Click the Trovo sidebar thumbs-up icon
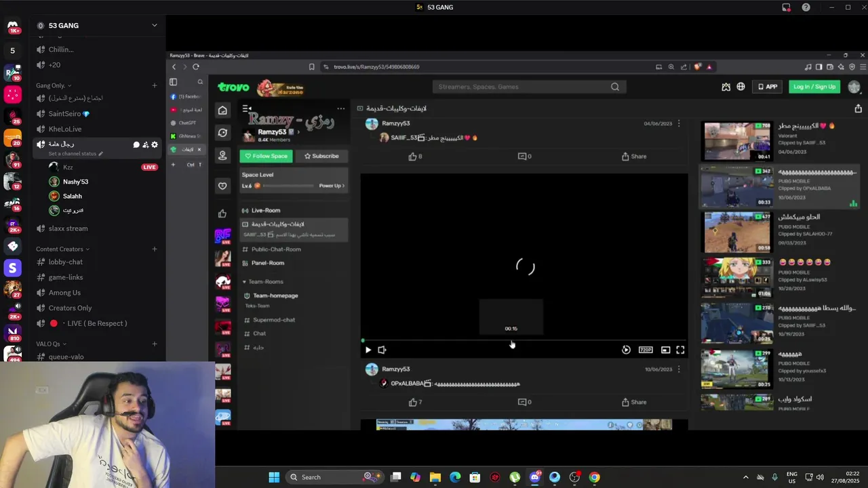Viewport: 868px width, 488px height. (222, 213)
